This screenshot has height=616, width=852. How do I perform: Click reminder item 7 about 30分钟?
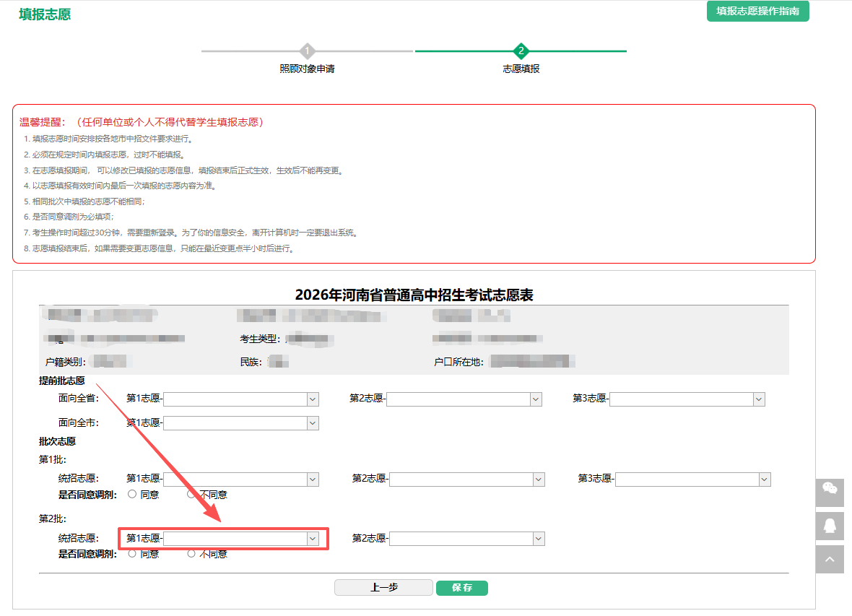(x=191, y=233)
